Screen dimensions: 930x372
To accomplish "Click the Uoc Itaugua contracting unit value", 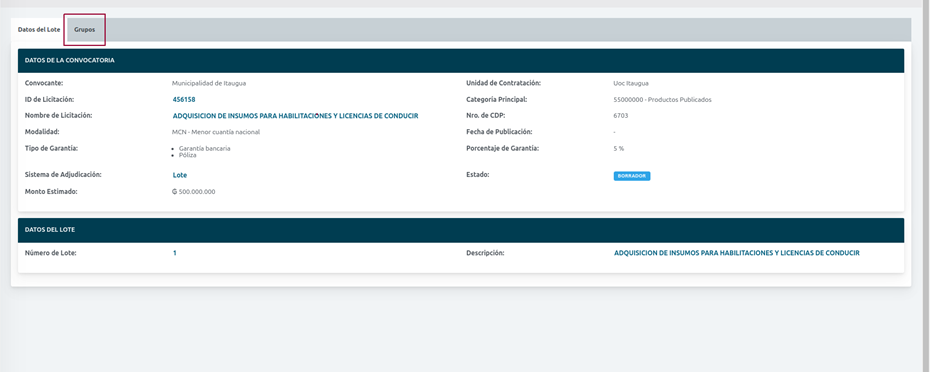I will coord(631,84).
